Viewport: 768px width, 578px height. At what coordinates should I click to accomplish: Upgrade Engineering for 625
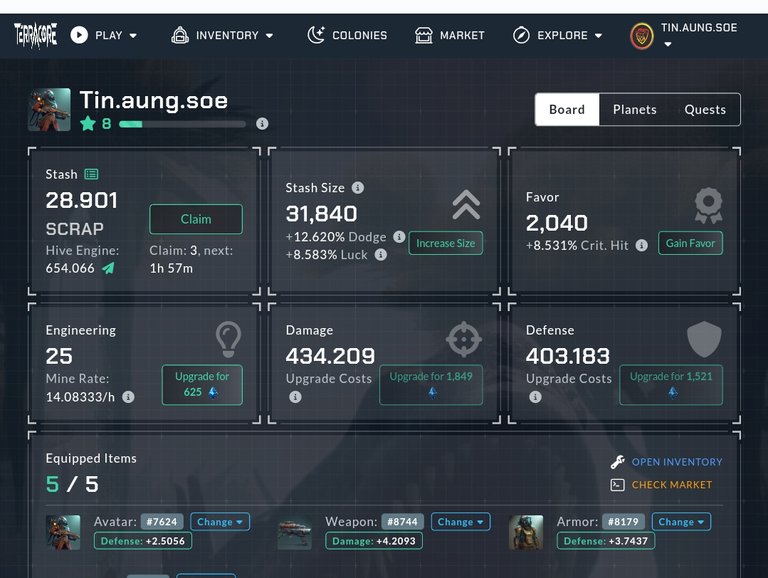tap(202, 385)
